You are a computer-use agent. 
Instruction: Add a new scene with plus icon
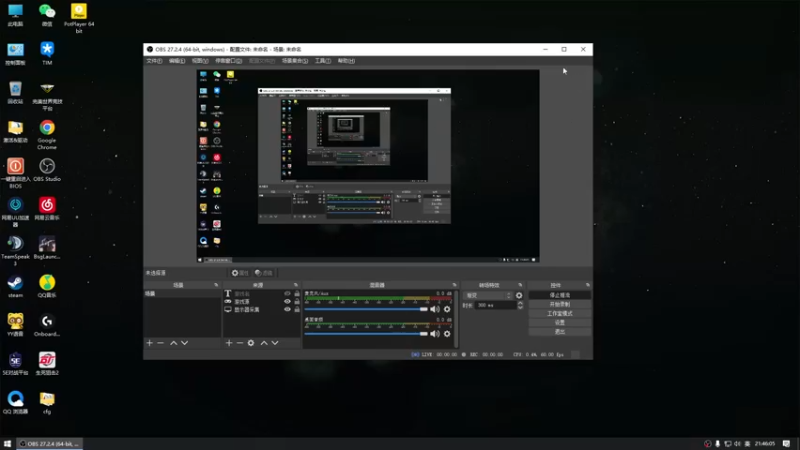pos(149,343)
